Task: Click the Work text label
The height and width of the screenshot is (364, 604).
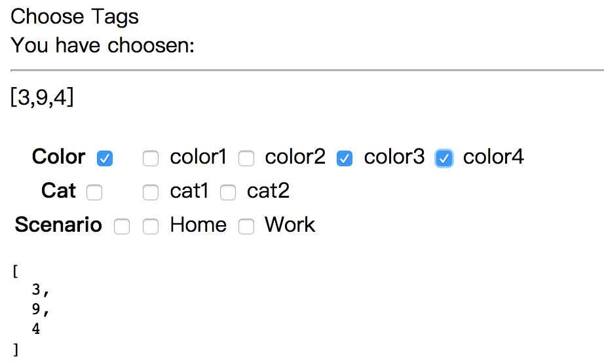Action: click(290, 225)
